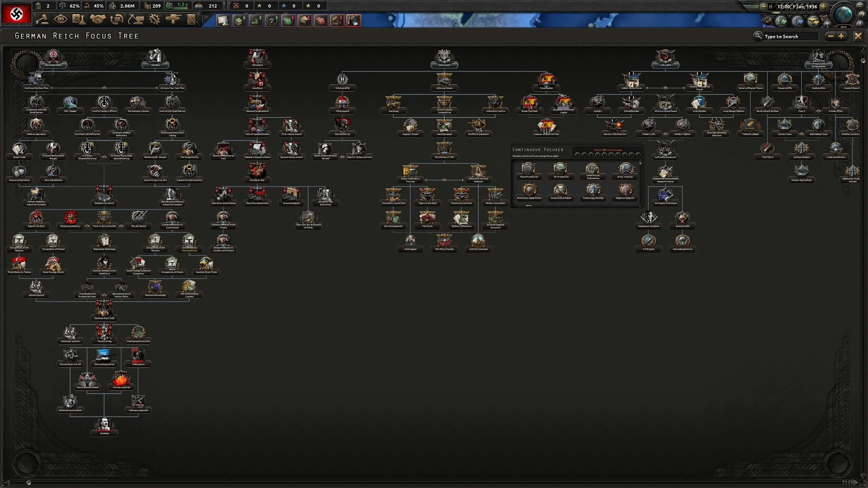The height and width of the screenshot is (488, 868).
Task: Zoom out the focus tree view
Action: 831,36
